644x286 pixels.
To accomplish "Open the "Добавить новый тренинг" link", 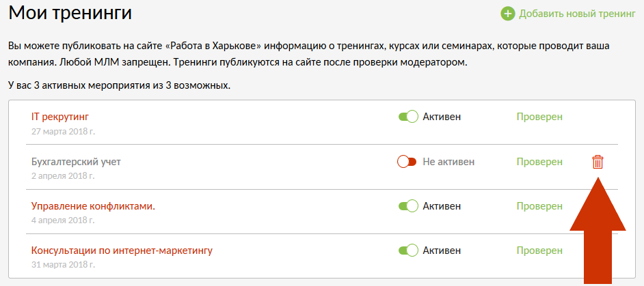I will [577, 14].
